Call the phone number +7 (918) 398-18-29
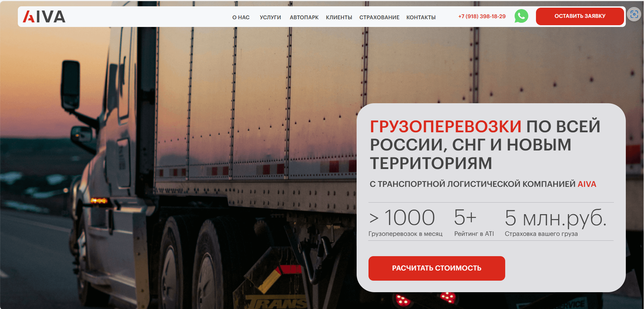 pyautogui.click(x=482, y=16)
